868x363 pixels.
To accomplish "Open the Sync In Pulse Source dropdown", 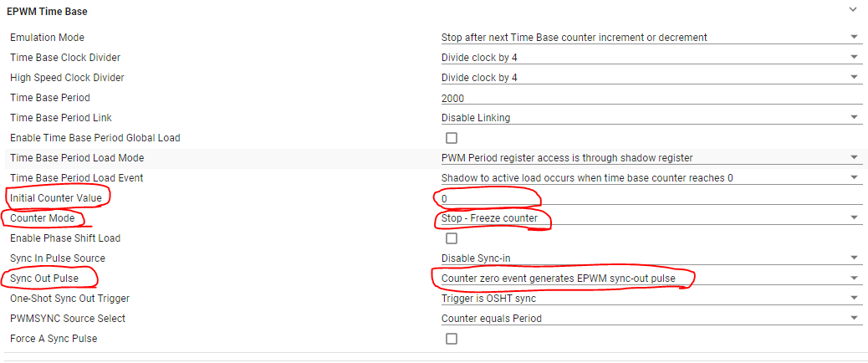I will coord(649,258).
